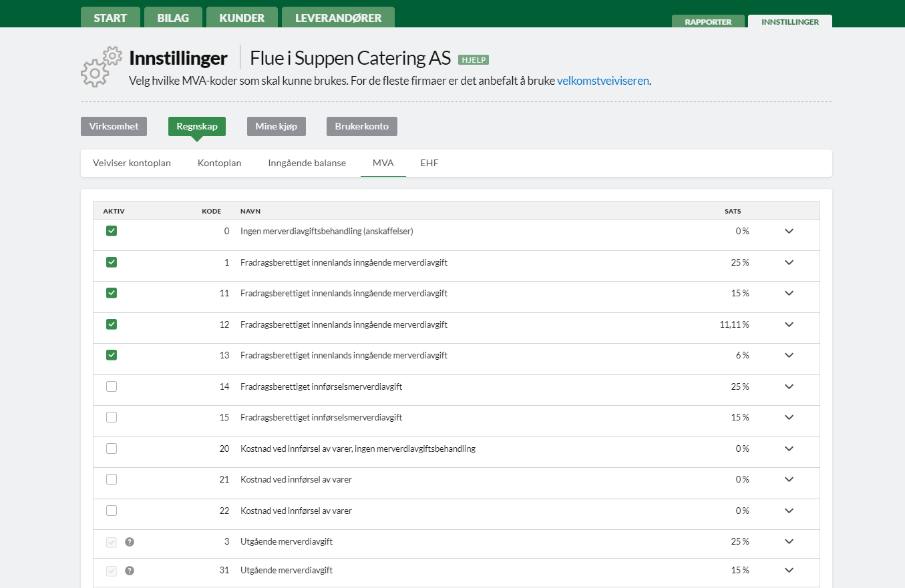The width and height of the screenshot is (905, 588).
Task: Switch to the LEVERANDØRER tab
Action: pyautogui.click(x=338, y=17)
